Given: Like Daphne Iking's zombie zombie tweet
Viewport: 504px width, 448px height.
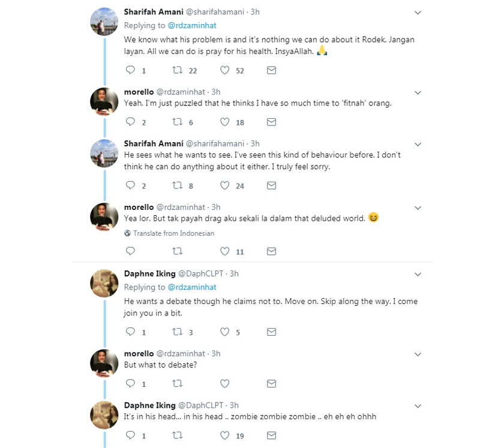Looking at the screenshot, I should [x=225, y=435].
